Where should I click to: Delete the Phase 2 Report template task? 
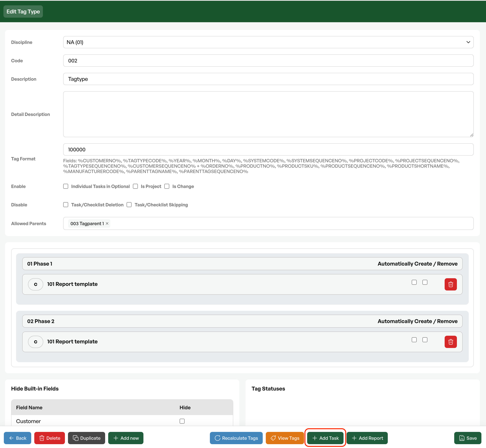pyautogui.click(x=450, y=342)
